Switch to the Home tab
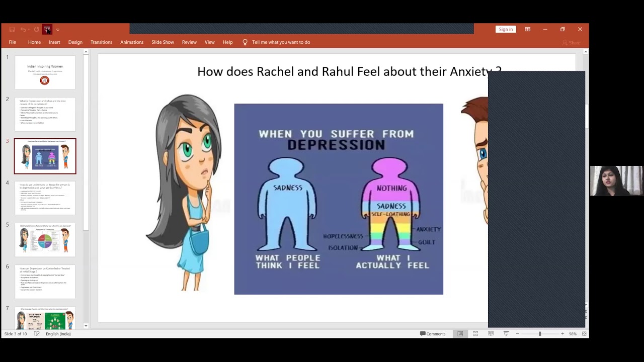 [x=34, y=42]
